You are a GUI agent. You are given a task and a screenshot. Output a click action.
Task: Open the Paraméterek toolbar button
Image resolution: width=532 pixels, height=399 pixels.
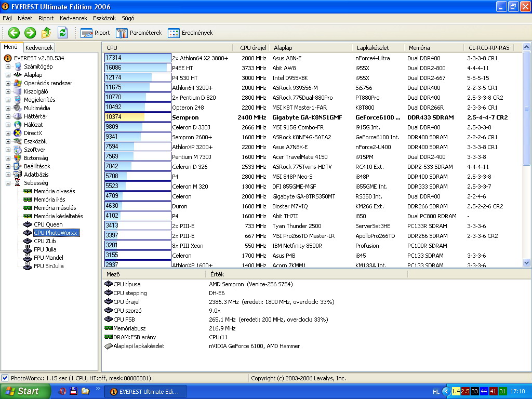[139, 33]
